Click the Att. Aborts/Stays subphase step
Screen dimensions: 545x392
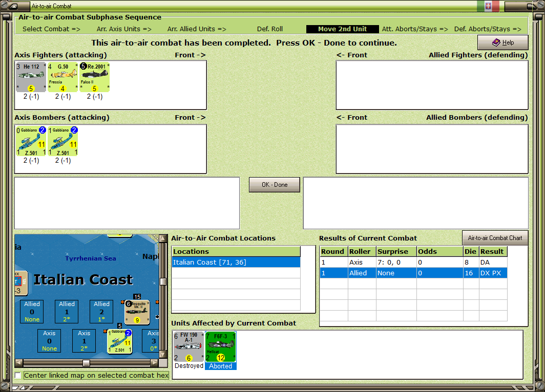tap(415, 29)
